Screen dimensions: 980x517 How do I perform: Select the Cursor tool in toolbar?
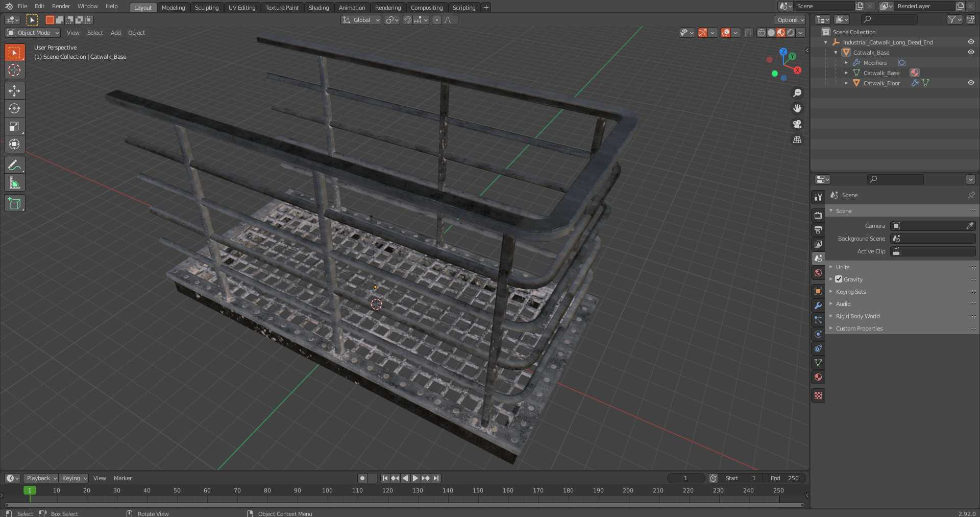pyautogui.click(x=14, y=70)
